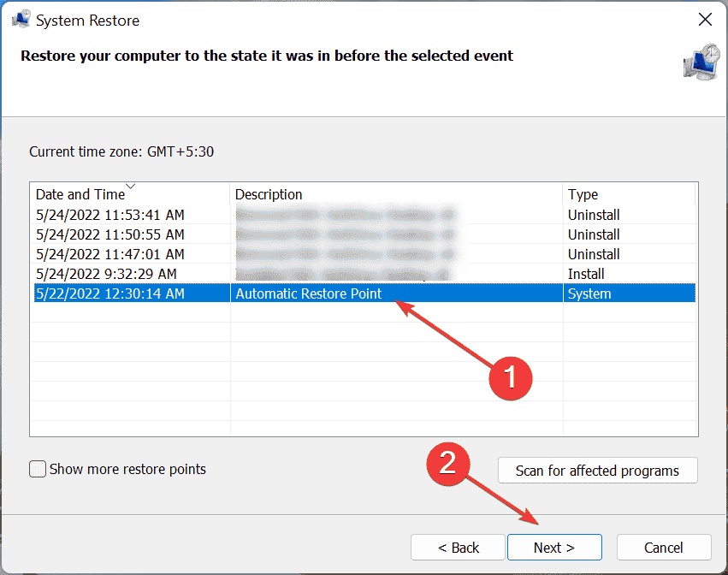This screenshot has height=575, width=728.
Task: Click Scan for affected programs
Action: 597,471
